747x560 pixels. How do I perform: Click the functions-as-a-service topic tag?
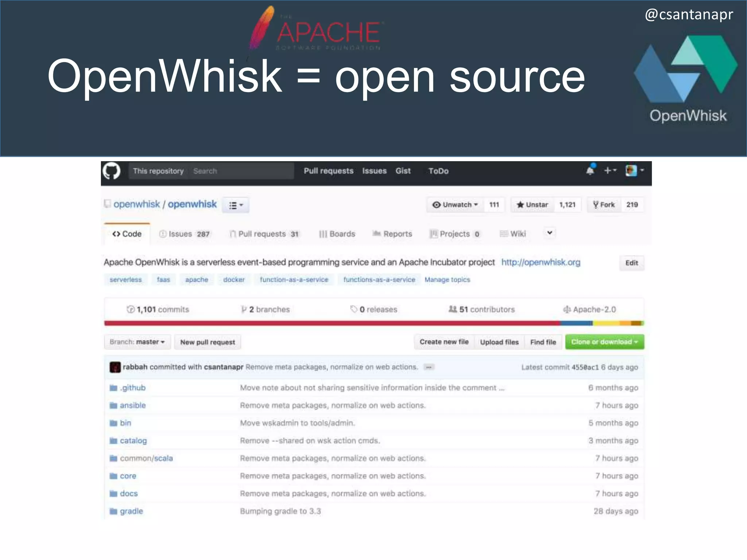[x=379, y=280]
